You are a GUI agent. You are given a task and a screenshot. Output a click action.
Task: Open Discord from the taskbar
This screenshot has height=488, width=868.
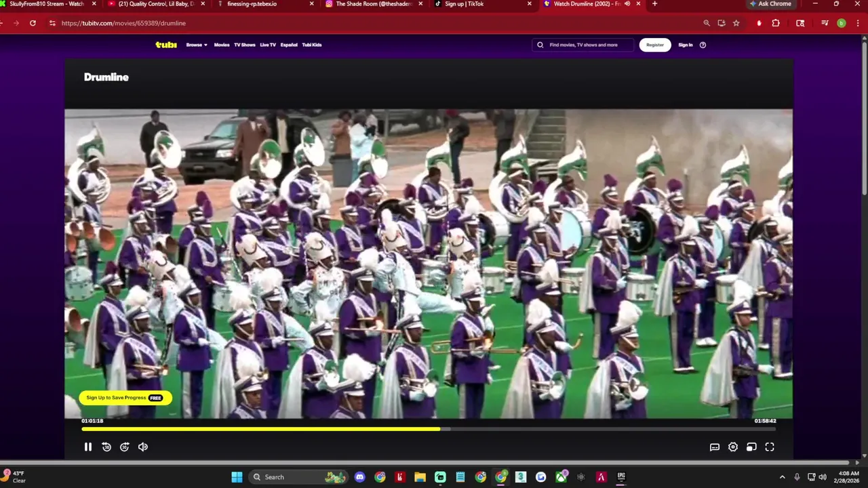(x=359, y=477)
